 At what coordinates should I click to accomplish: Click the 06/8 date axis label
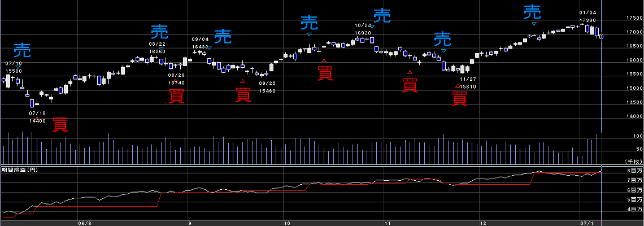(x=85, y=223)
